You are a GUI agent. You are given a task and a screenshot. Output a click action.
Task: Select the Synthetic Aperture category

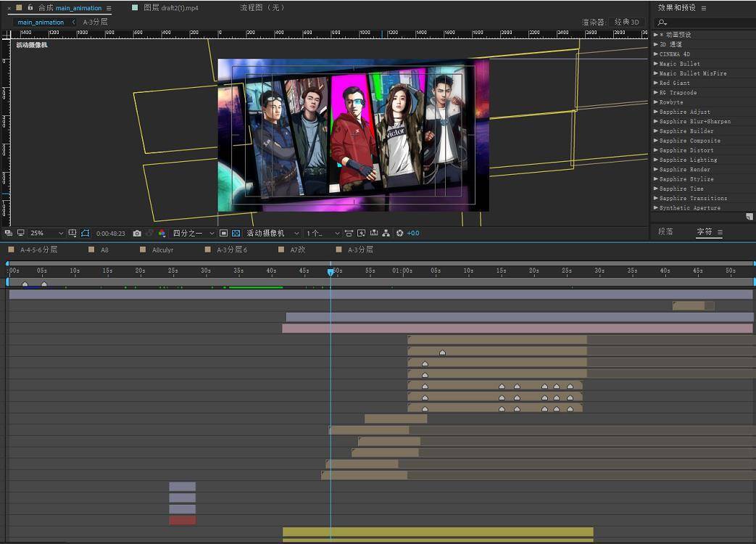coord(690,208)
